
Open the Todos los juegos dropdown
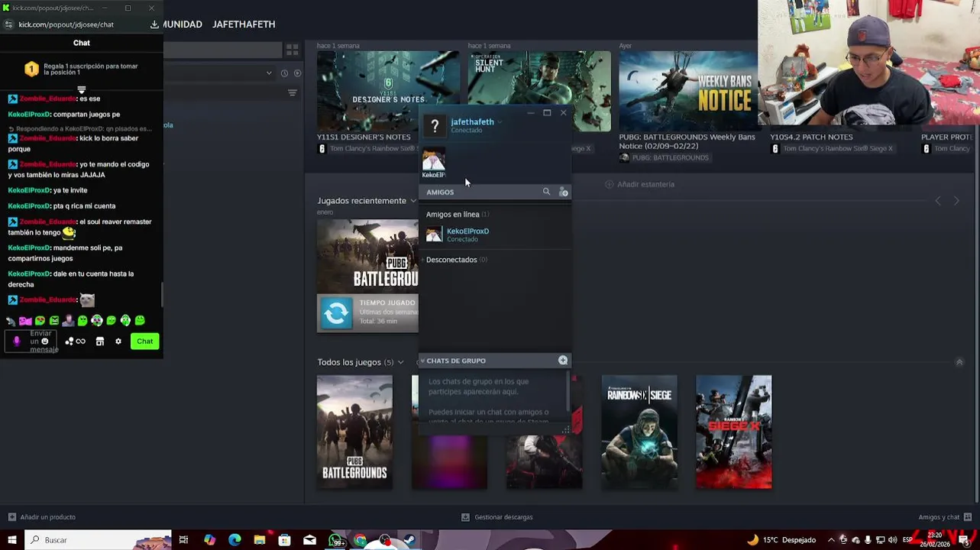400,362
